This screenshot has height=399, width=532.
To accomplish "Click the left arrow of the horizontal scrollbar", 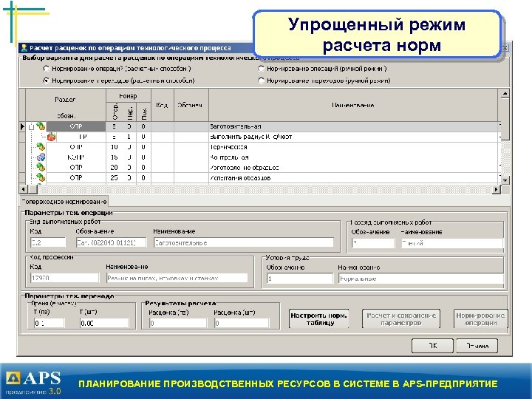I will click(23, 189).
